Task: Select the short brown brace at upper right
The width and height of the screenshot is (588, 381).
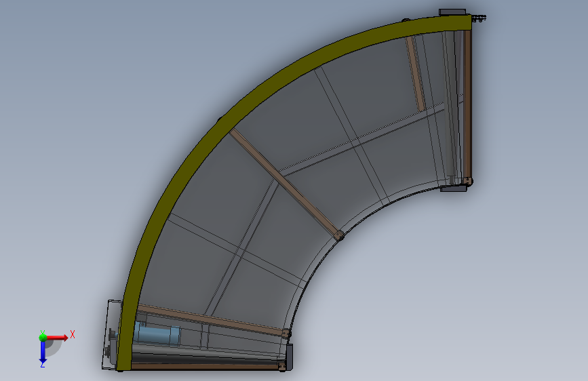Action: [416, 73]
